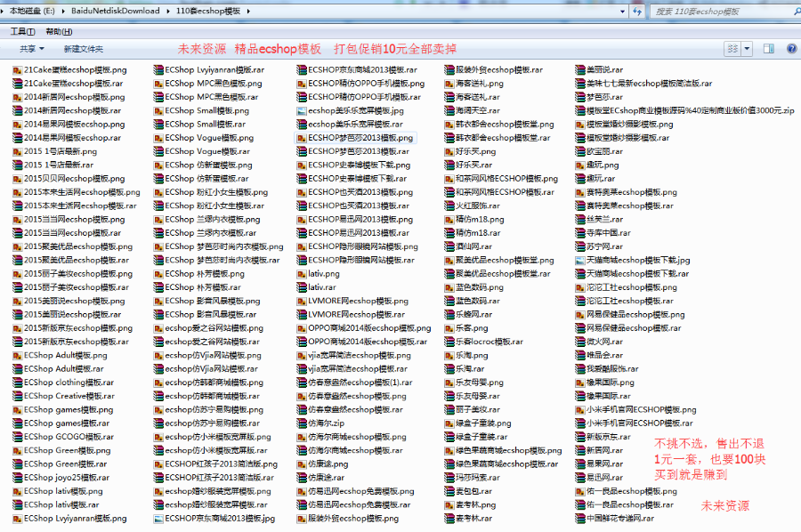Click the change view icon button
Image resolution: width=801 pixels, height=532 pixels.
pos(733,49)
